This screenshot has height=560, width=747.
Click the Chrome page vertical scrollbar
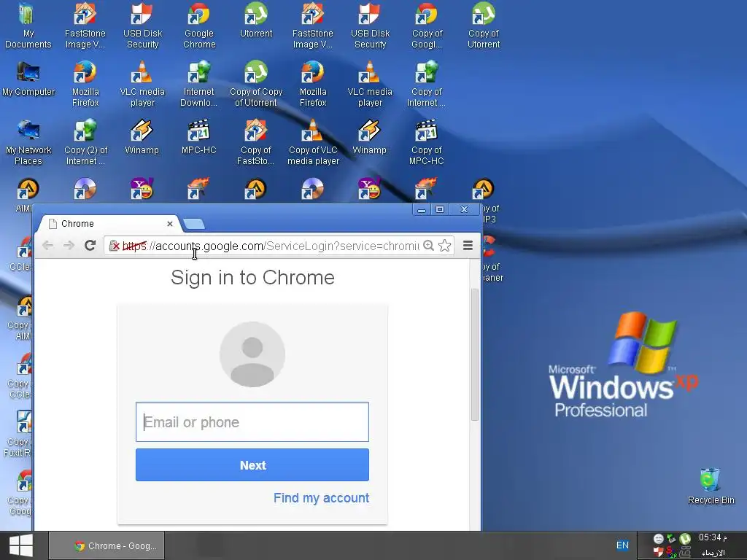[474, 354]
